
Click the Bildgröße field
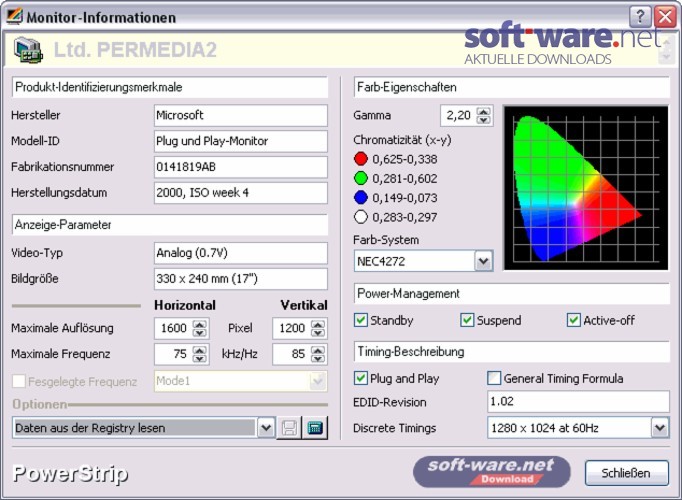241,279
